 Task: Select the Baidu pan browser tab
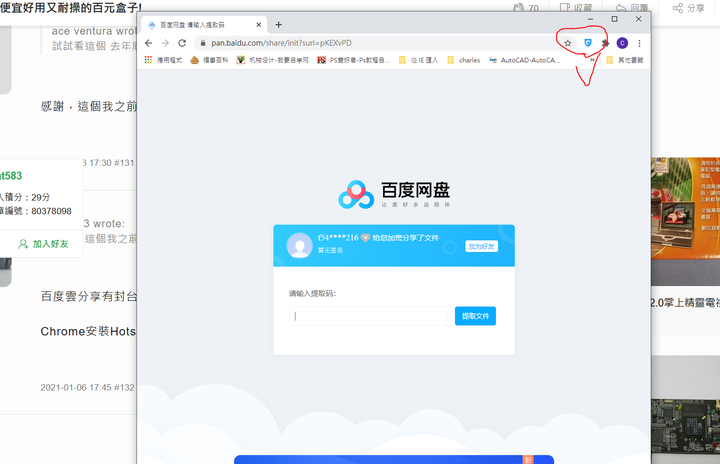[204, 25]
